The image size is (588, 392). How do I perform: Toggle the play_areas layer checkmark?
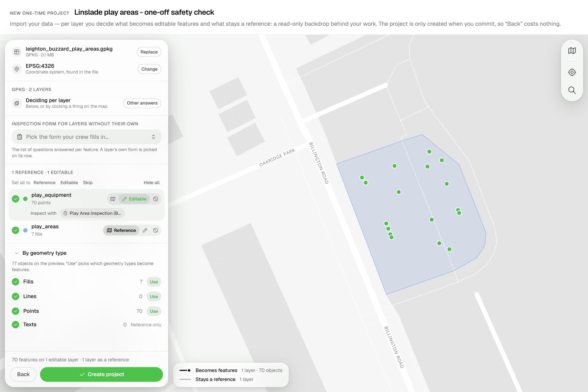(x=16, y=231)
